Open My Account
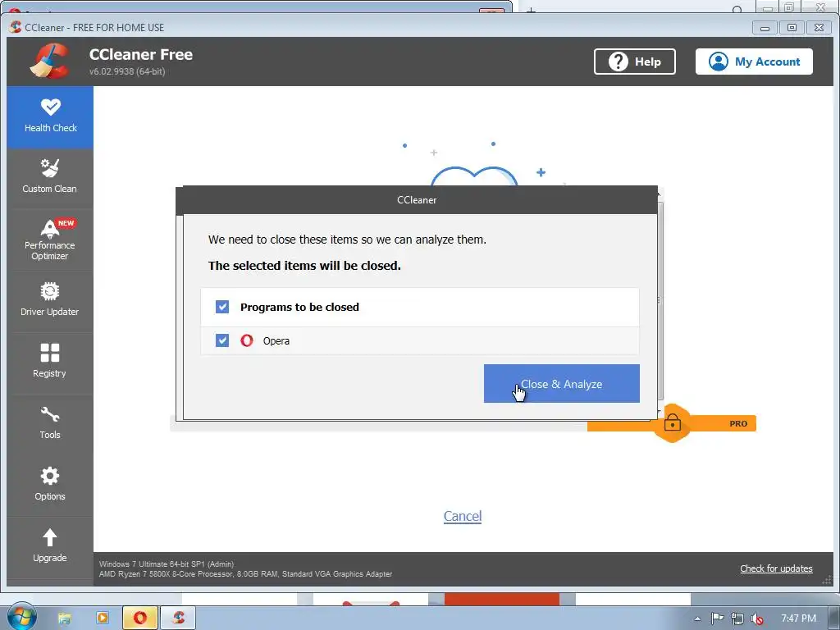Viewport: 840px width, 630px height. (754, 62)
